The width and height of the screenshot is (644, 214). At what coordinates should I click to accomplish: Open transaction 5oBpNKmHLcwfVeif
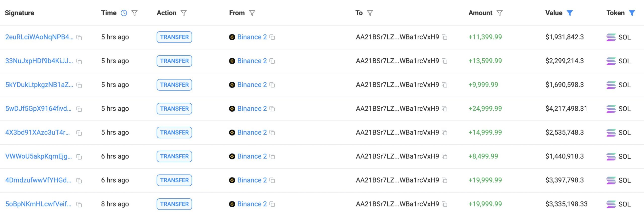[x=38, y=204]
